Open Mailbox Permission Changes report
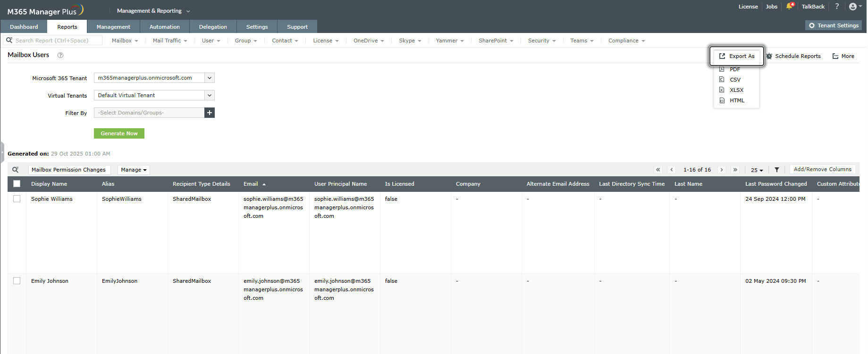The image size is (868, 354). (x=69, y=170)
